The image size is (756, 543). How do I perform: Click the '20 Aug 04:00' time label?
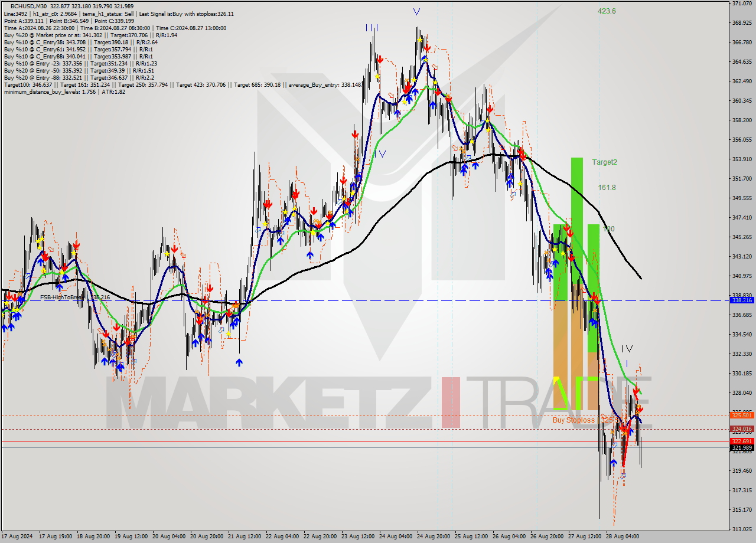pyautogui.click(x=169, y=537)
